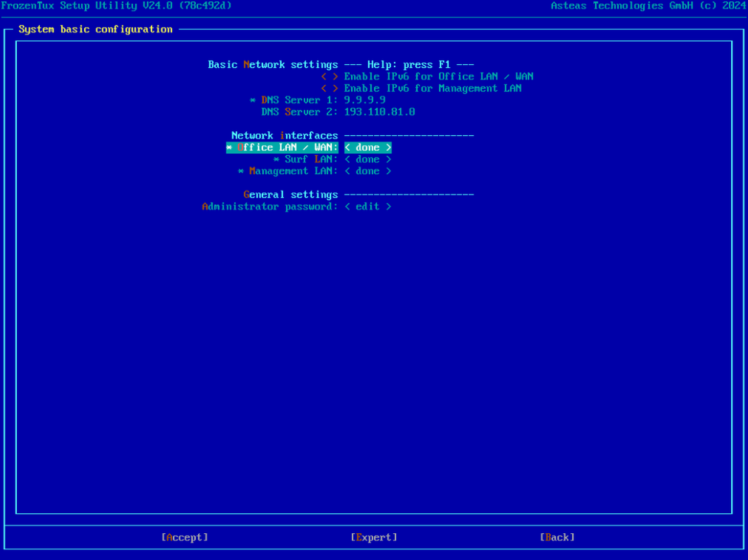
Task: Click edit next to Administrator password
Action: click(368, 207)
